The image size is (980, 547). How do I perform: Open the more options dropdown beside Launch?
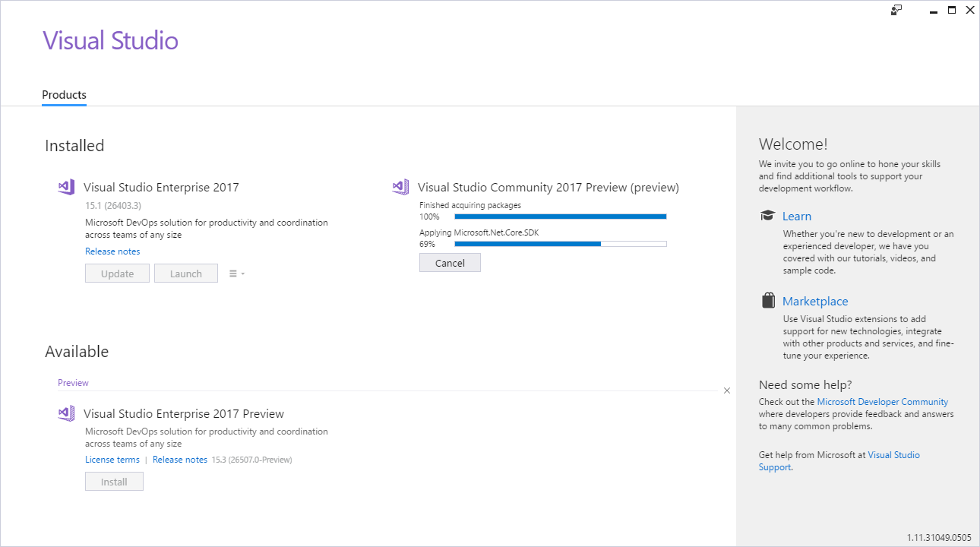236,273
